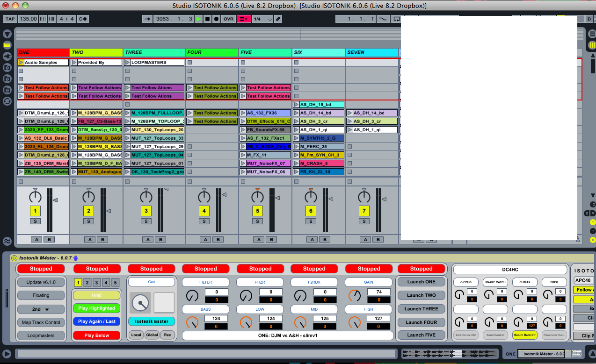Click Map Track Control button
This screenshot has height=364, width=596.
[41, 322]
